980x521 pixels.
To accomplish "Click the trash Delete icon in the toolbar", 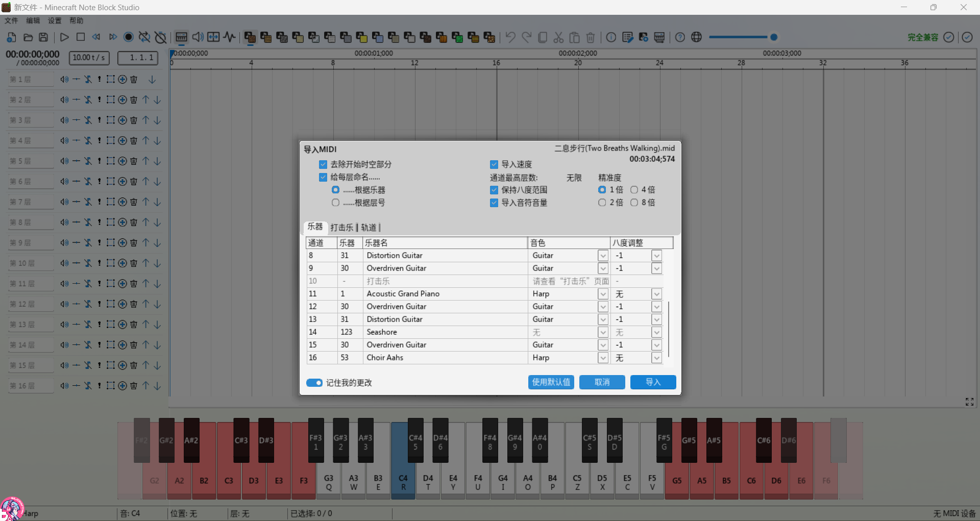I will [x=591, y=37].
